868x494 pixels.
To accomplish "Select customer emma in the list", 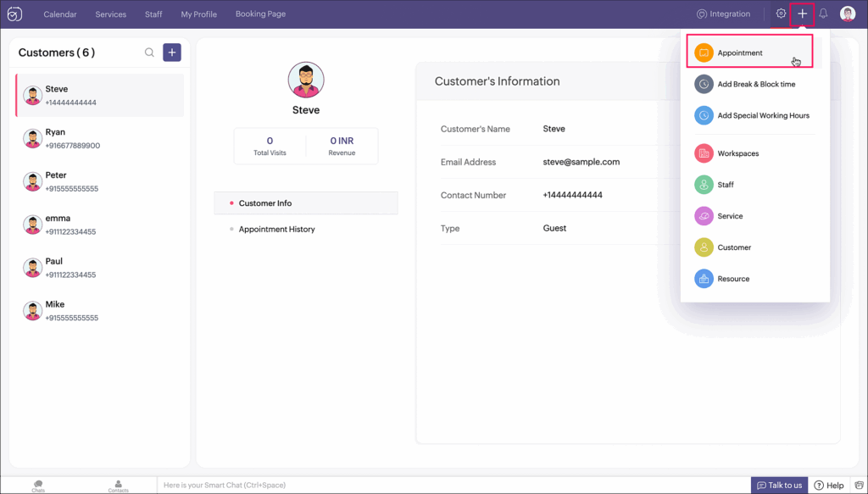I will click(x=100, y=225).
